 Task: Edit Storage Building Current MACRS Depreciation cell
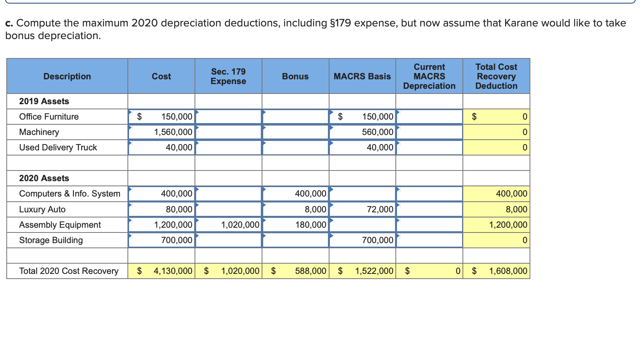[429, 240]
